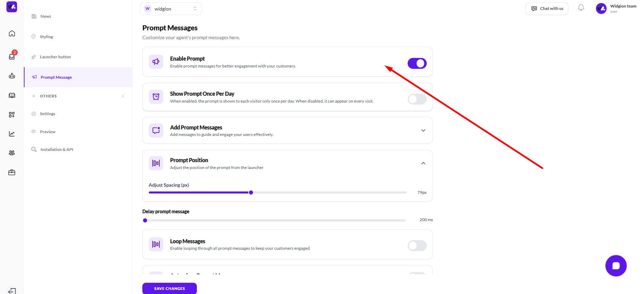Viewport: 644px width, 294px height.
Task: Toggle Show Prompt Once Per Day
Action: click(417, 99)
